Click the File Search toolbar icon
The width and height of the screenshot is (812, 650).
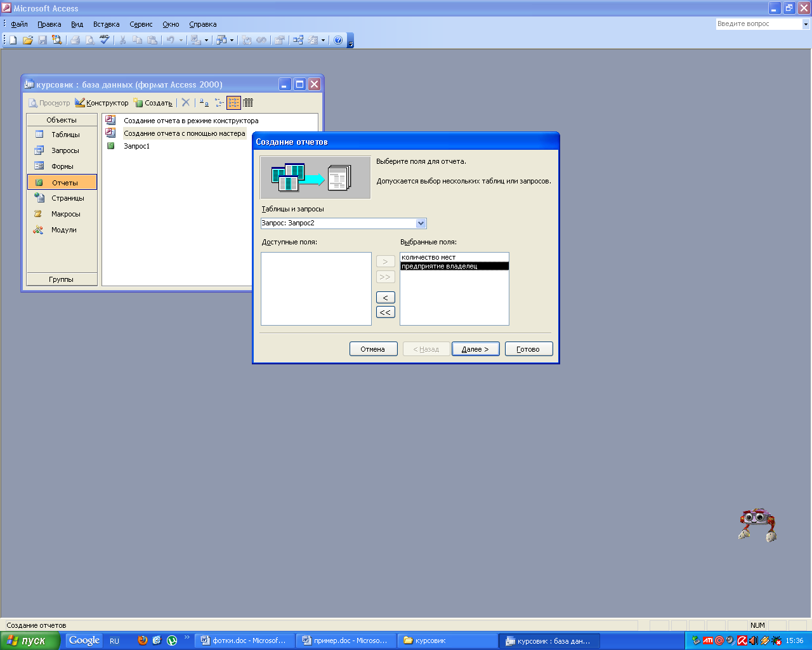click(57, 40)
